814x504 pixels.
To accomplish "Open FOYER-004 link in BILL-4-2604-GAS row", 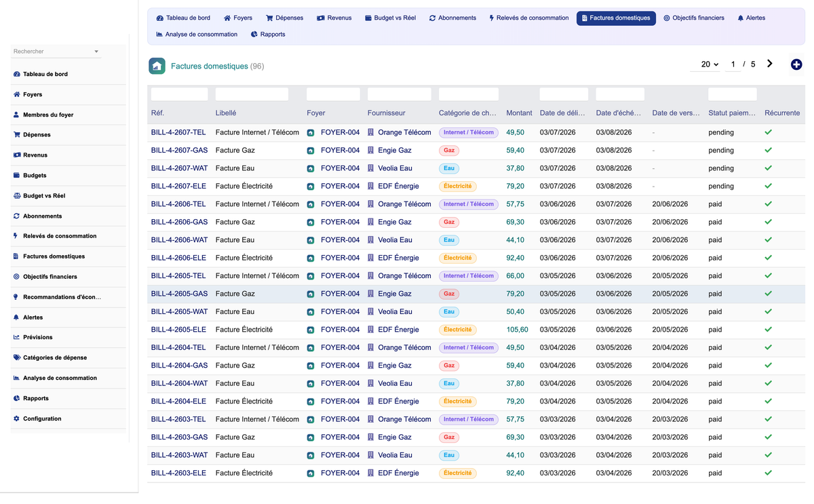I will point(340,365).
